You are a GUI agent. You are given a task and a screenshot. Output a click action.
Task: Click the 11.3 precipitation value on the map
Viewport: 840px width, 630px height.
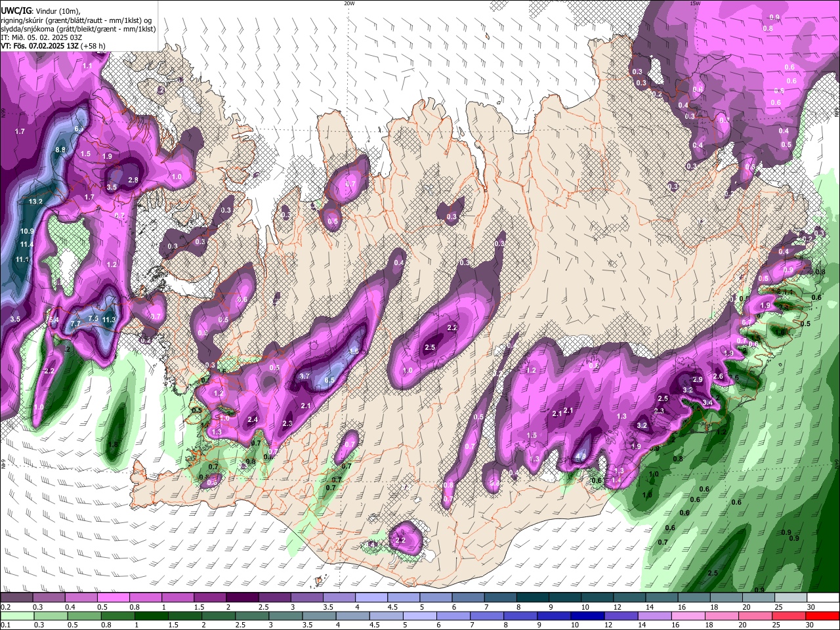tap(109, 320)
